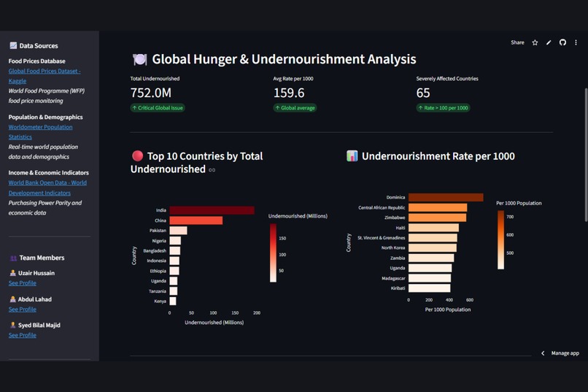Click the Team Members people icon
The image size is (588, 392).
click(x=13, y=258)
